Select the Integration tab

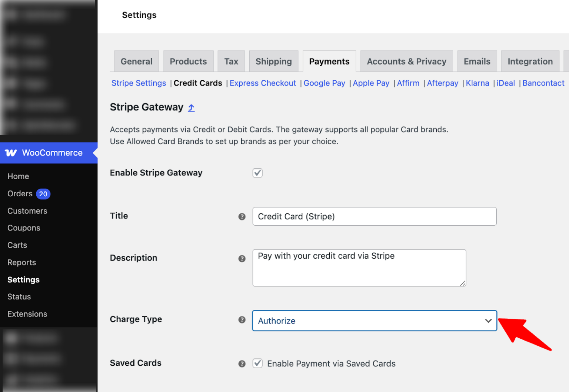[530, 61]
